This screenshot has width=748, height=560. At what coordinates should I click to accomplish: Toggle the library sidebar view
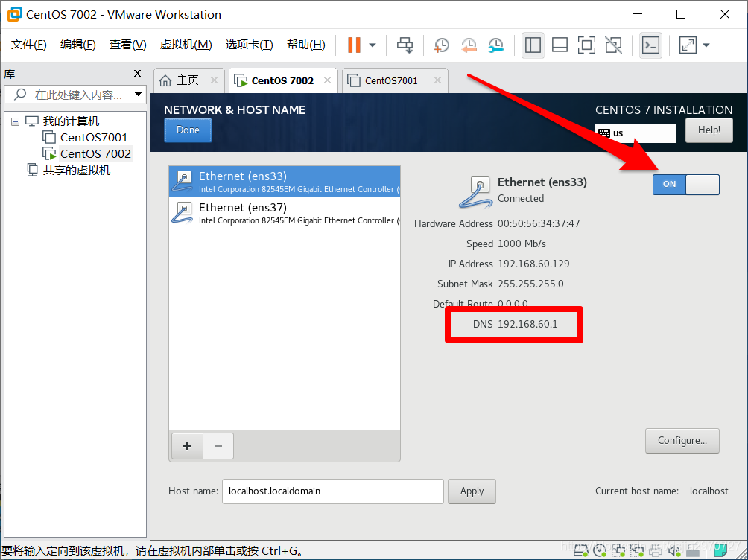[533, 45]
